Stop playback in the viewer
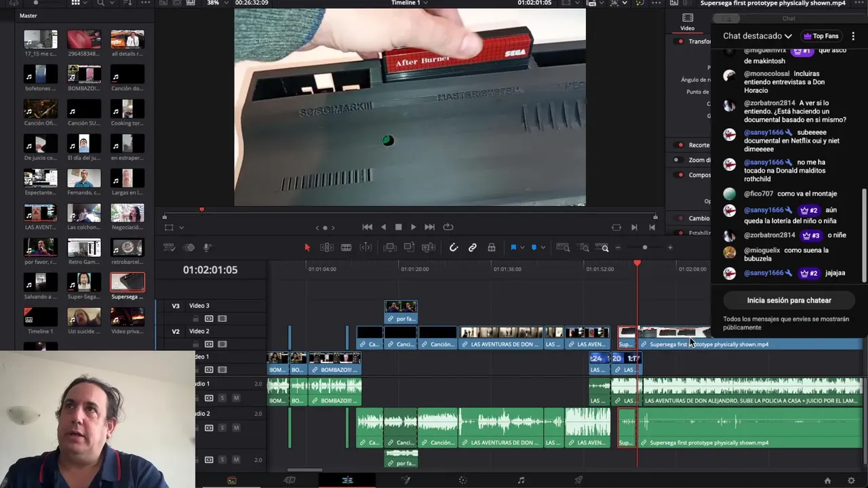 pos(398,227)
